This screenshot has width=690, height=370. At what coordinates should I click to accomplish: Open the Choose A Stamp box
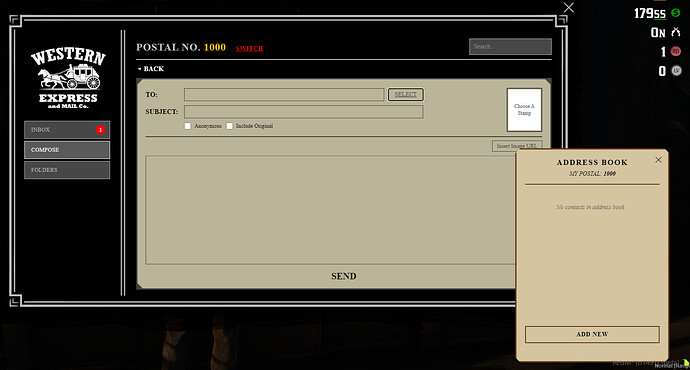coord(524,110)
